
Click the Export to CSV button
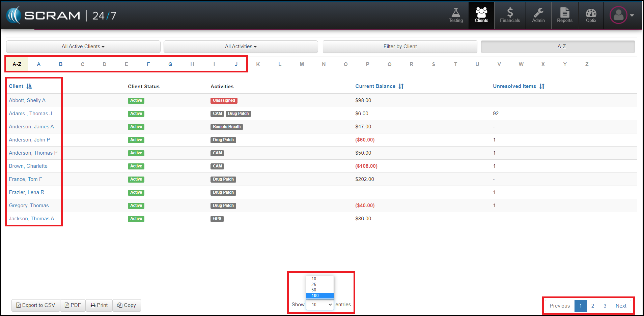pos(36,305)
